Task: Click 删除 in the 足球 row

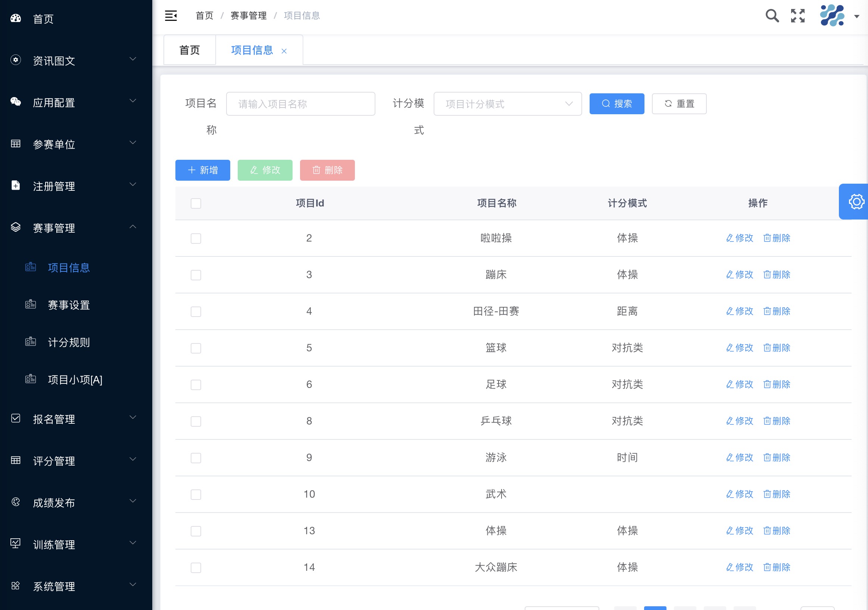Action: click(777, 385)
